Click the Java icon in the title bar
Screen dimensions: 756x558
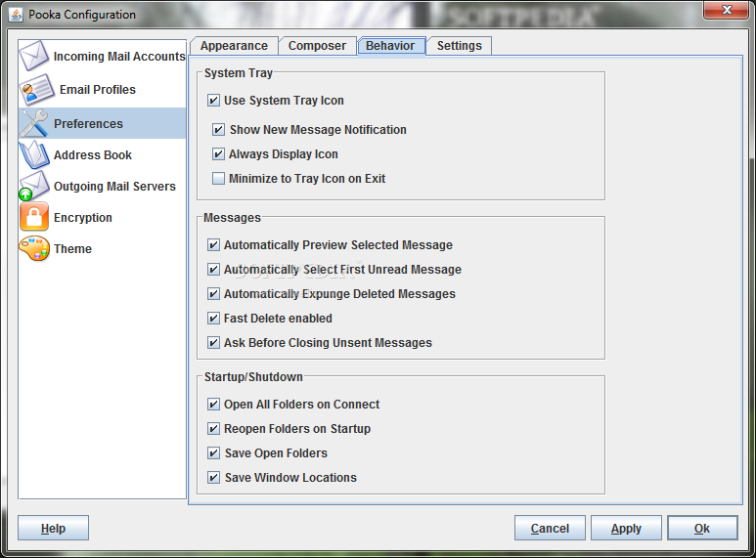pos(16,15)
